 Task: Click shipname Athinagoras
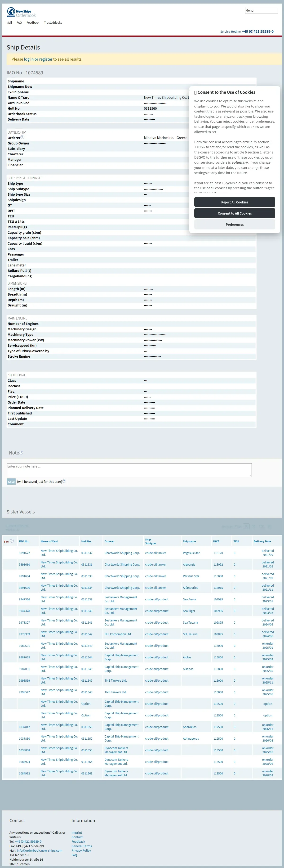pos(191,739)
